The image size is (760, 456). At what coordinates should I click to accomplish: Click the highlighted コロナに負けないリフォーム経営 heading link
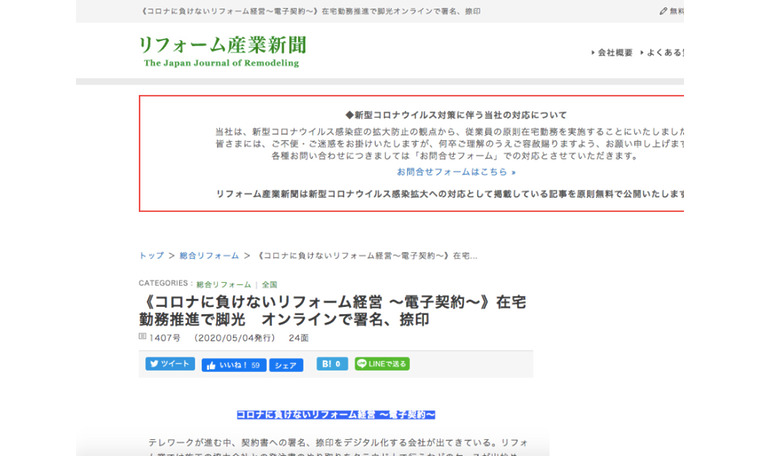335,414
